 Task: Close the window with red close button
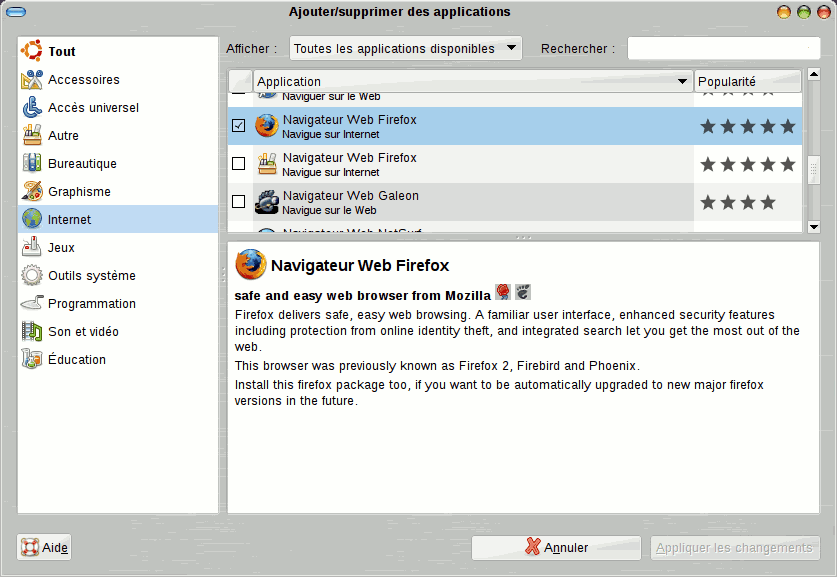(824, 12)
